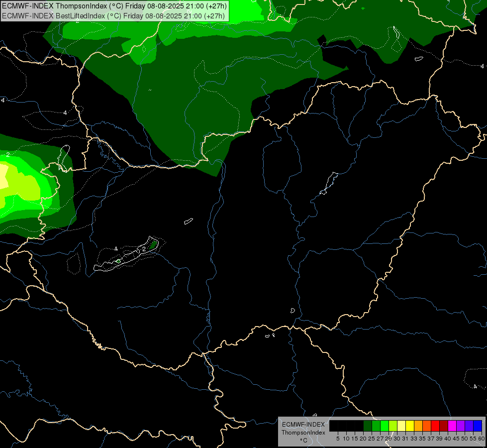Screen dimensions: 487x448
Task: Select the magenta legend swatch for 40-45
Action: tap(452, 426)
